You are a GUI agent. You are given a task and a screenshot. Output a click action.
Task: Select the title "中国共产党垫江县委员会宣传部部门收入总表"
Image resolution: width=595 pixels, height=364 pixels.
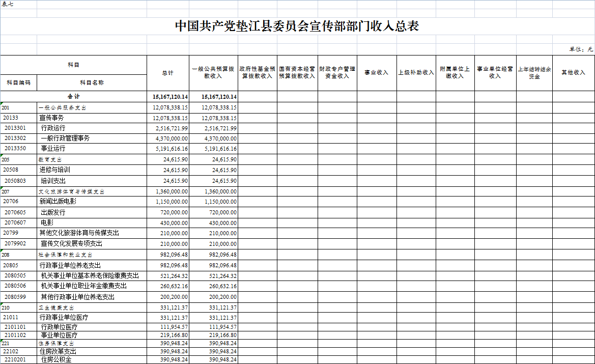[297, 26]
